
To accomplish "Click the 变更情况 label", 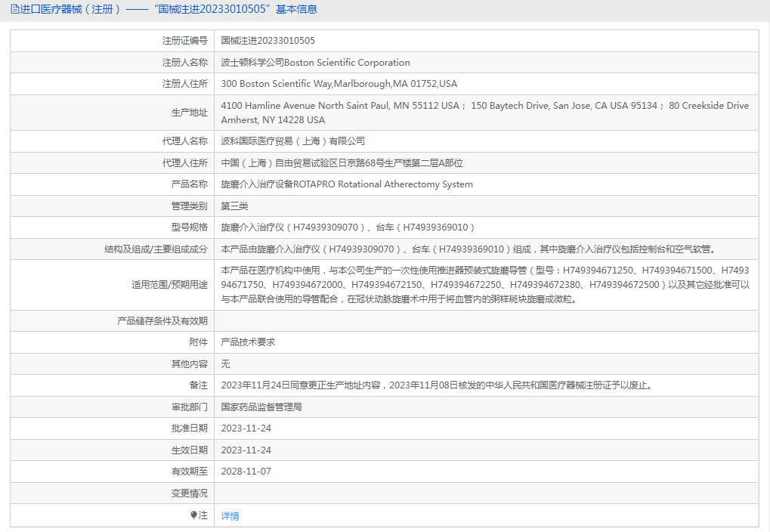I will (190, 493).
